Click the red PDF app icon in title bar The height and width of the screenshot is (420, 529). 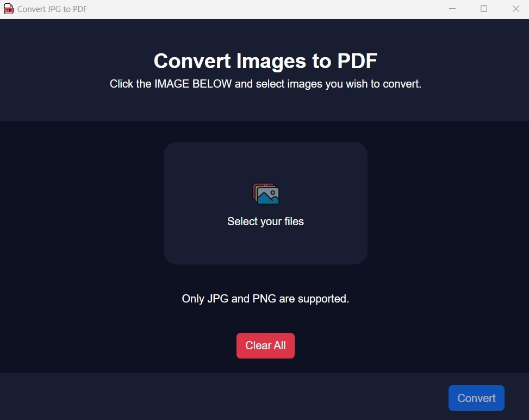[9, 9]
